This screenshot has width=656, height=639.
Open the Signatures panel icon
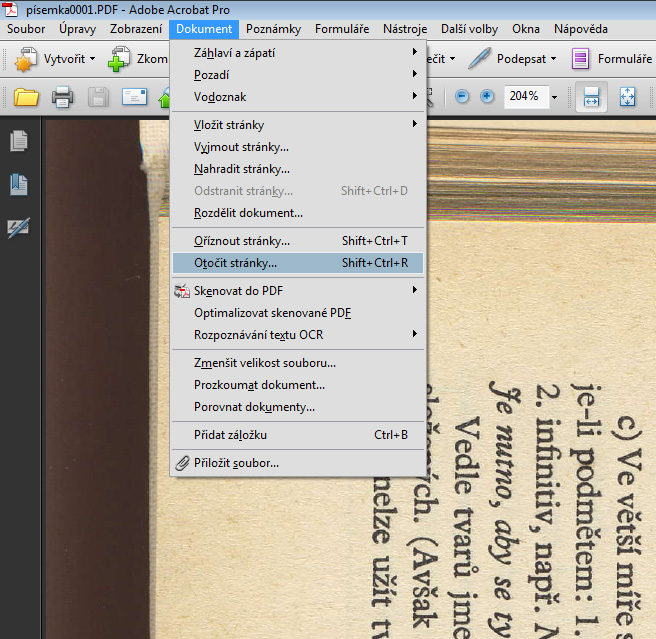tap(18, 229)
